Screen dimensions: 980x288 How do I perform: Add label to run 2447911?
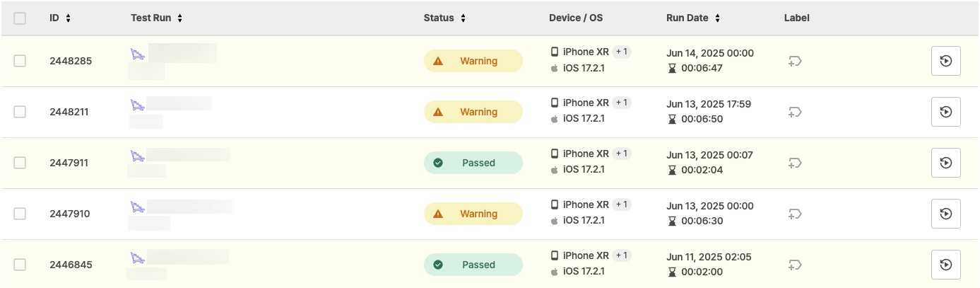(x=795, y=163)
